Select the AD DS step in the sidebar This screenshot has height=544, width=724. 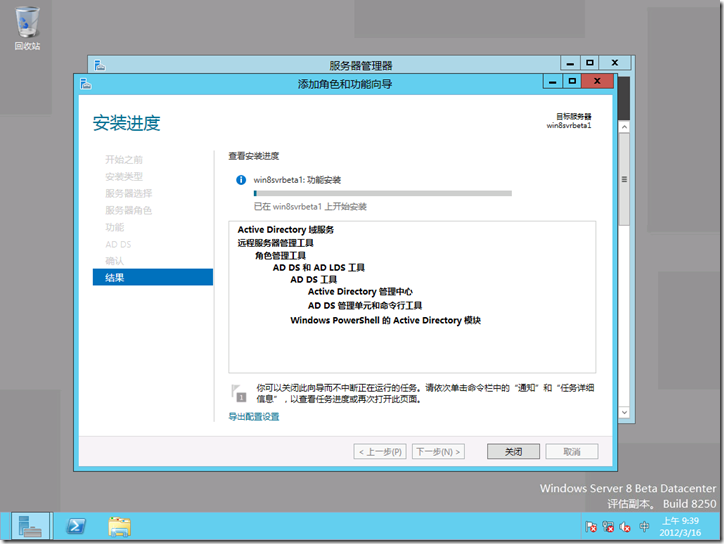[118, 244]
